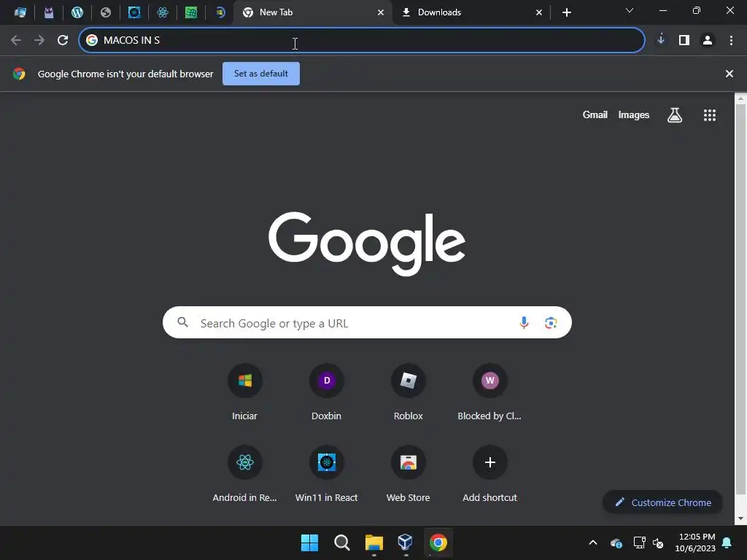Close the Downloads tab
Image resolution: width=747 pixels, height=560 pixels.
coord(539,12)
